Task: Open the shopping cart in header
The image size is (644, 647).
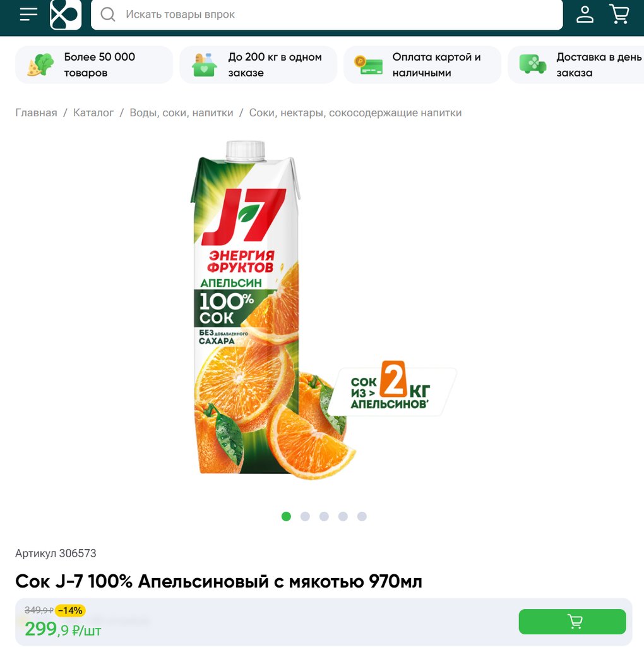Action: click(619, 14)
